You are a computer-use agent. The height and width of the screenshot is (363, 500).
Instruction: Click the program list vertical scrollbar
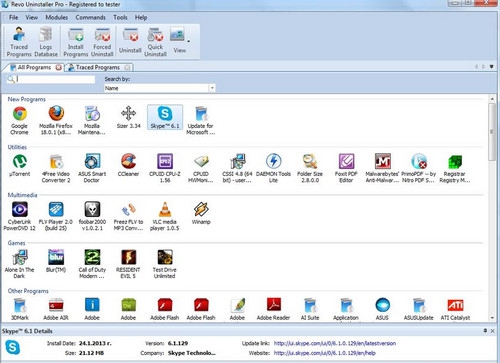(x=492, y=132)
